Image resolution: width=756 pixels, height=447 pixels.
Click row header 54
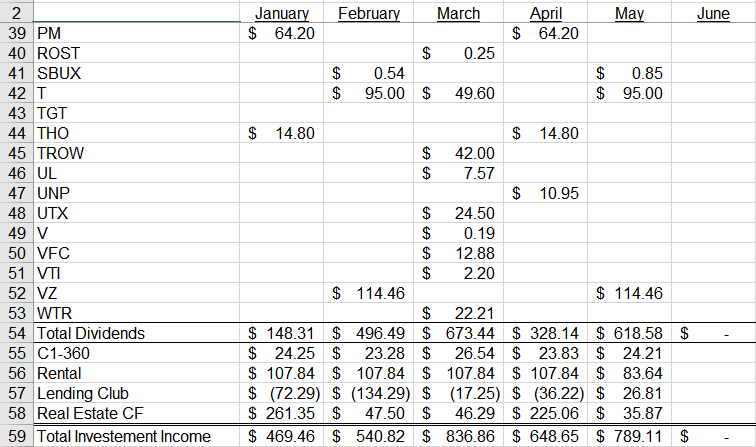tap(16, 333)
